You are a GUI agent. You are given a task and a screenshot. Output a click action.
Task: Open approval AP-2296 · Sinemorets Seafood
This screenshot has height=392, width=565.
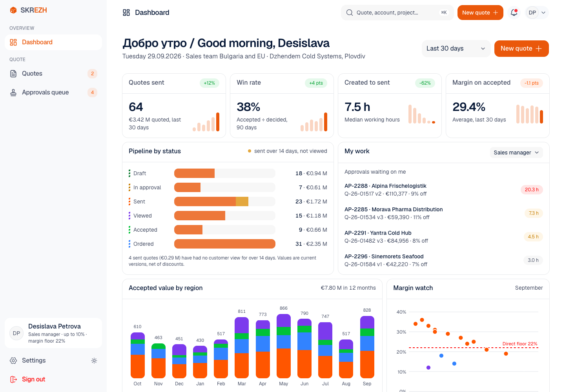point(444,260)
